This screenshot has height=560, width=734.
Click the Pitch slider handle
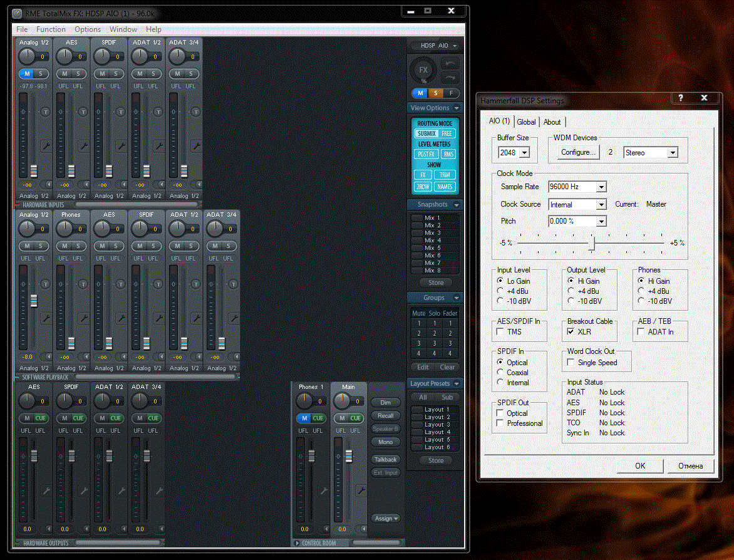point(591,243)
